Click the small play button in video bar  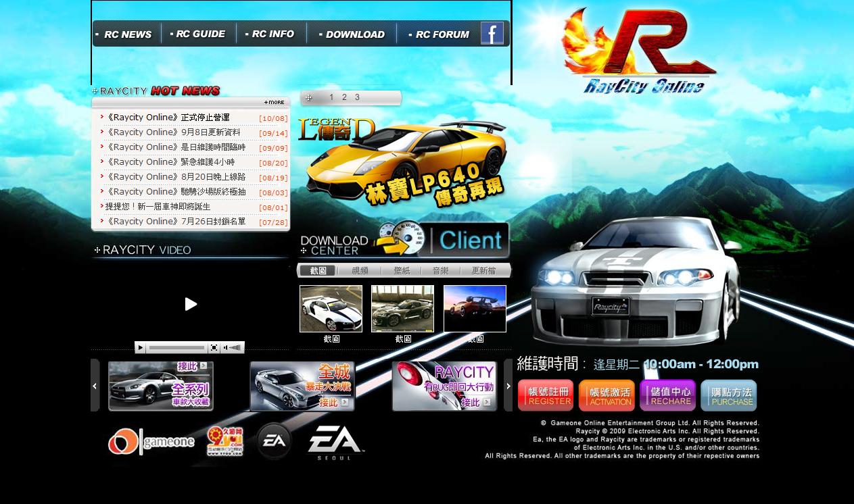point(141,347)
